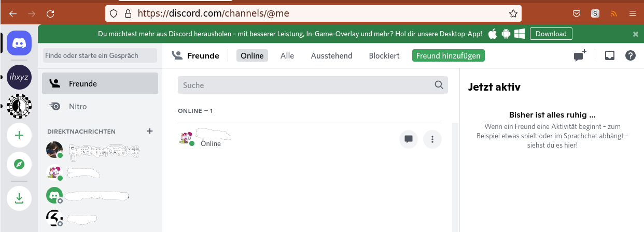The image size is (644, 232).
Task: Switch to the Blockiert tab
Action: click(384, 55)
